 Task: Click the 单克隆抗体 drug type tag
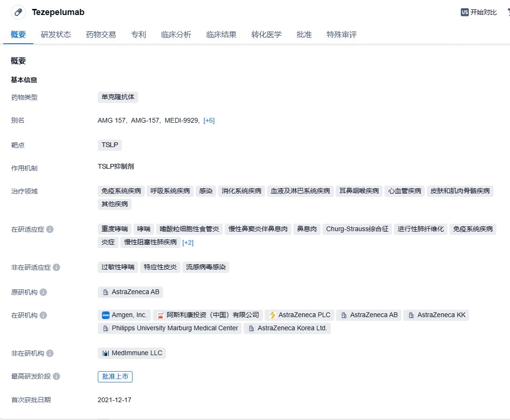pos(118,97)
